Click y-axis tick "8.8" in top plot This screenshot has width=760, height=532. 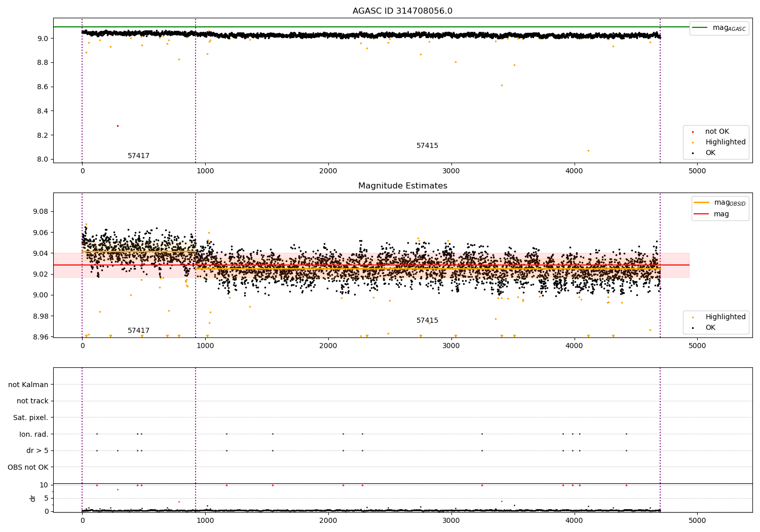[43, 63]
